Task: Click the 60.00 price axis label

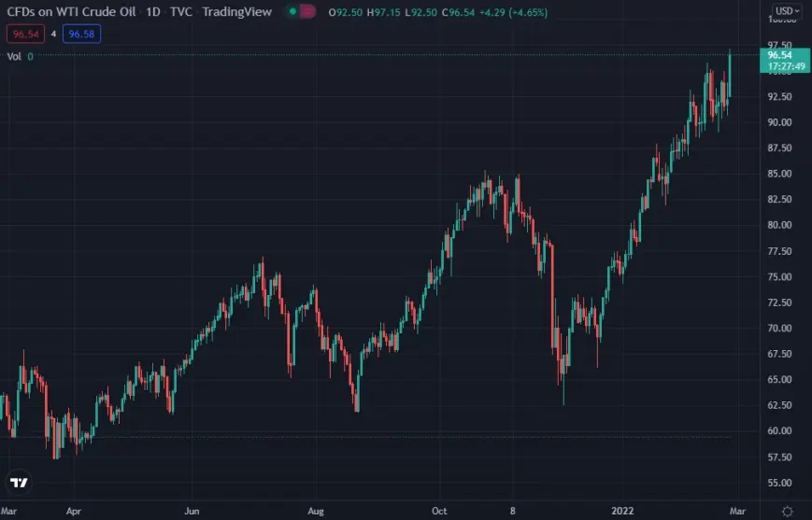Action: coord(779,430)
